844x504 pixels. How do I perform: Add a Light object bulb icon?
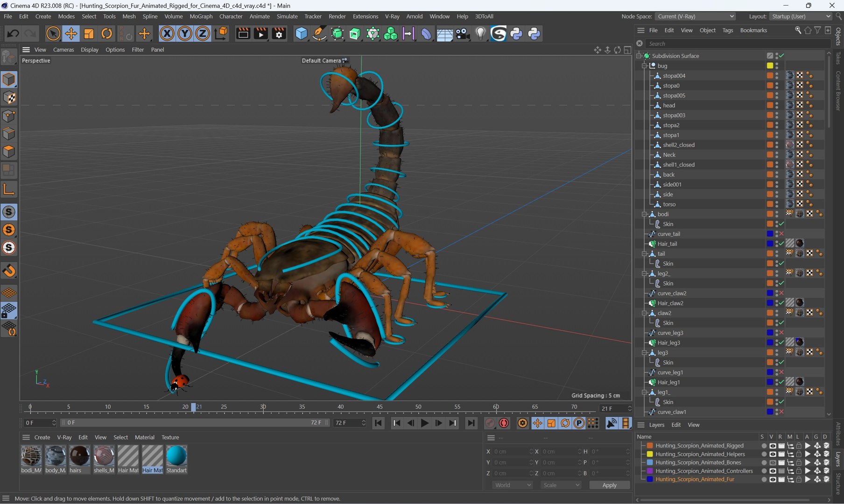click(480, 34)
